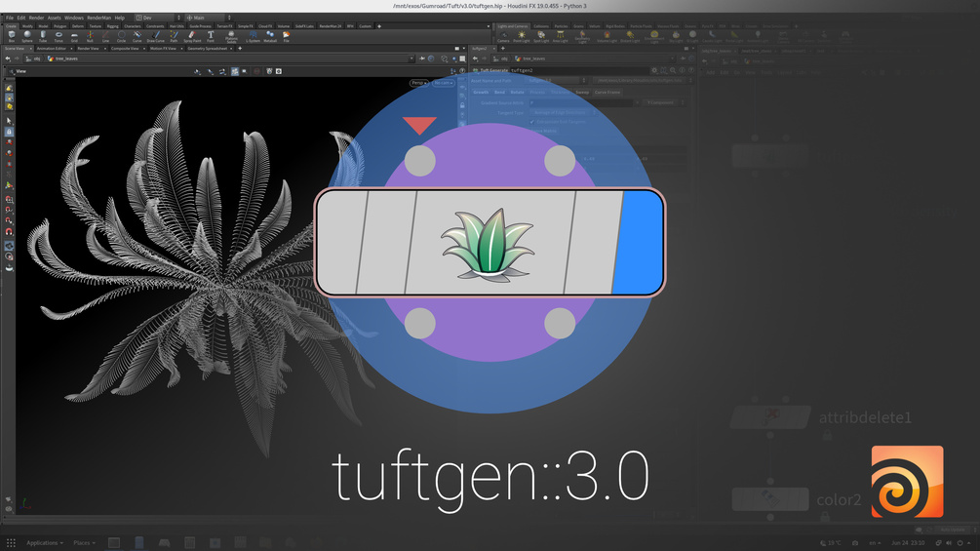
Task: Add an Environment Light from the shelf
Action: coord(654,37)
